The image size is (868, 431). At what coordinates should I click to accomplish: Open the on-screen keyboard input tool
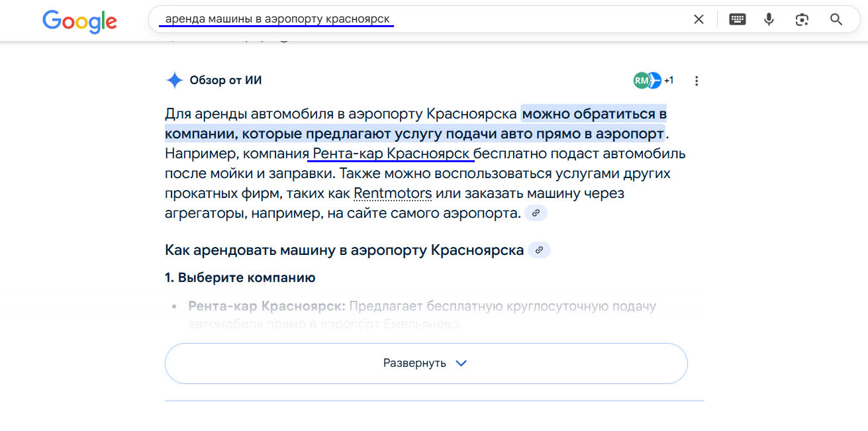tap(737, 20)
